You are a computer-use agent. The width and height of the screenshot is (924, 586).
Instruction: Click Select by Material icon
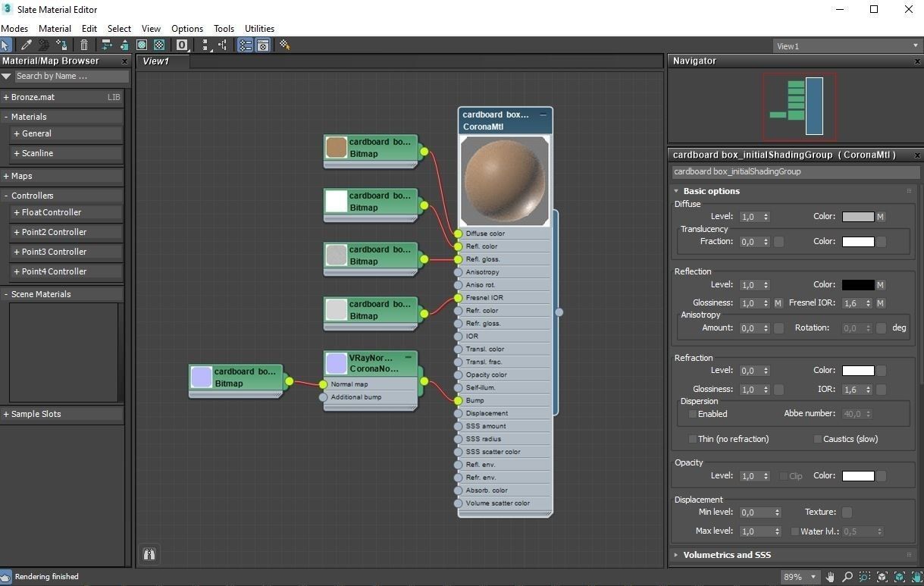point(285,45)
